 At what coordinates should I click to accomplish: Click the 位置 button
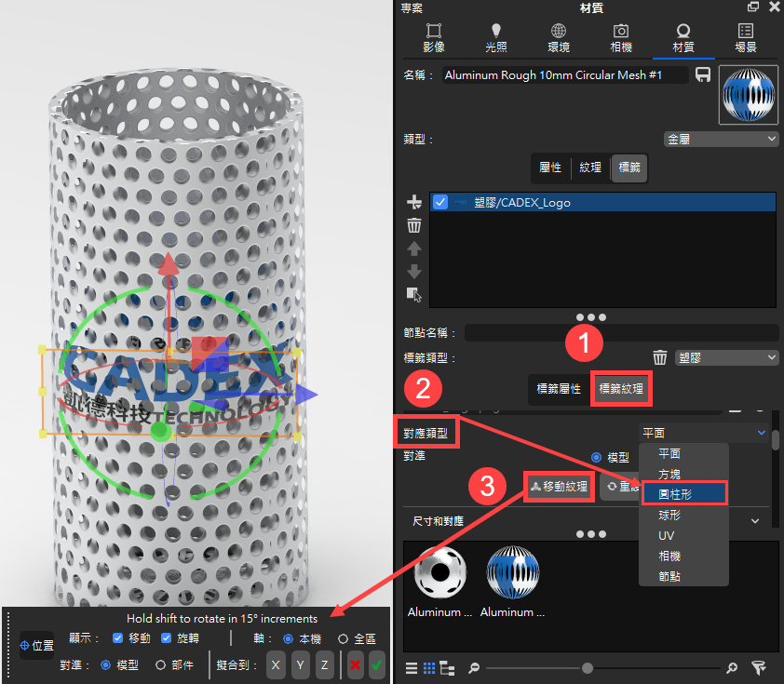point(36,646)
